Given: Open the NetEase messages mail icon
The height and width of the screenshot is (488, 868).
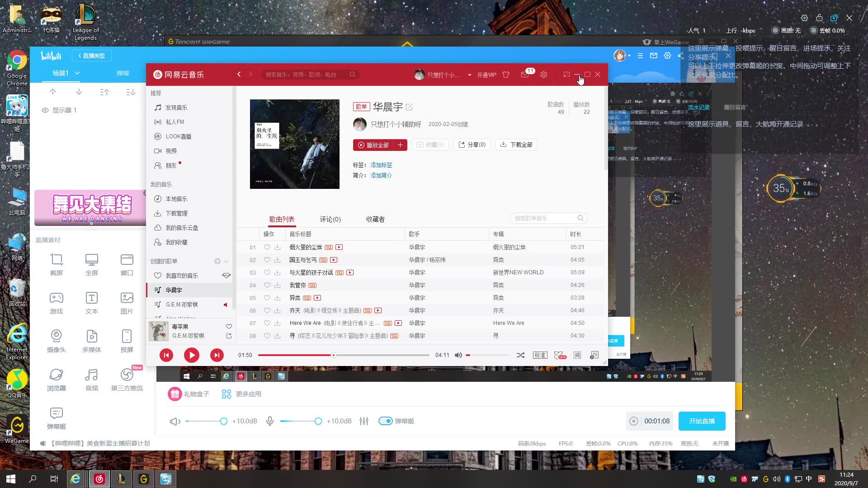Looking at the screenshot, I should (525, 75).
